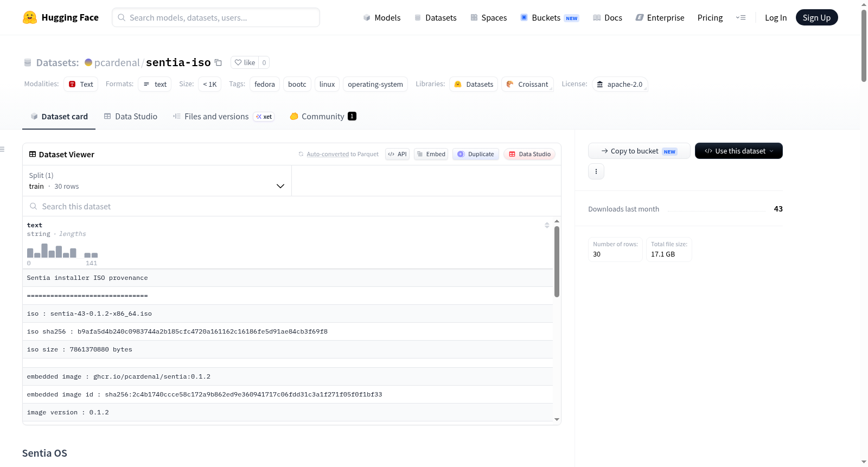Click the Croissant library tag

527,84
